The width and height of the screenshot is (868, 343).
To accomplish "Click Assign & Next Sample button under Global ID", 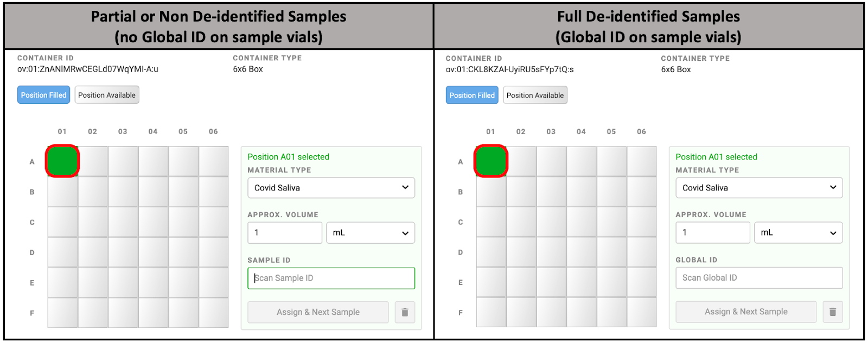I will (x=746, y=312).
